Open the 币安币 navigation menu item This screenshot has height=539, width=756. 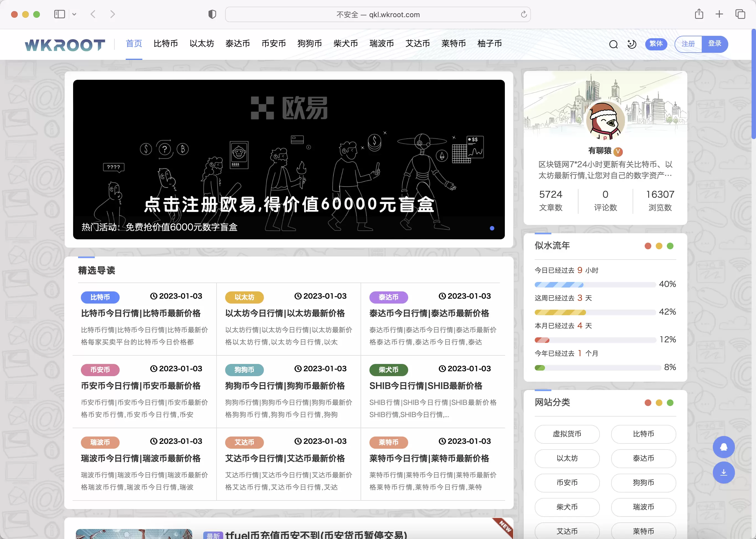point(274,43)
